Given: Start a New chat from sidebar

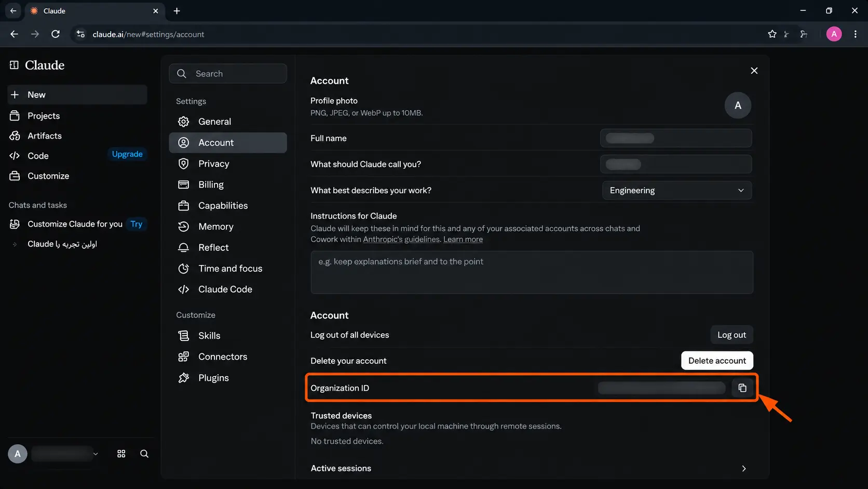Looking at the screenshot, I should coord(77,95).
